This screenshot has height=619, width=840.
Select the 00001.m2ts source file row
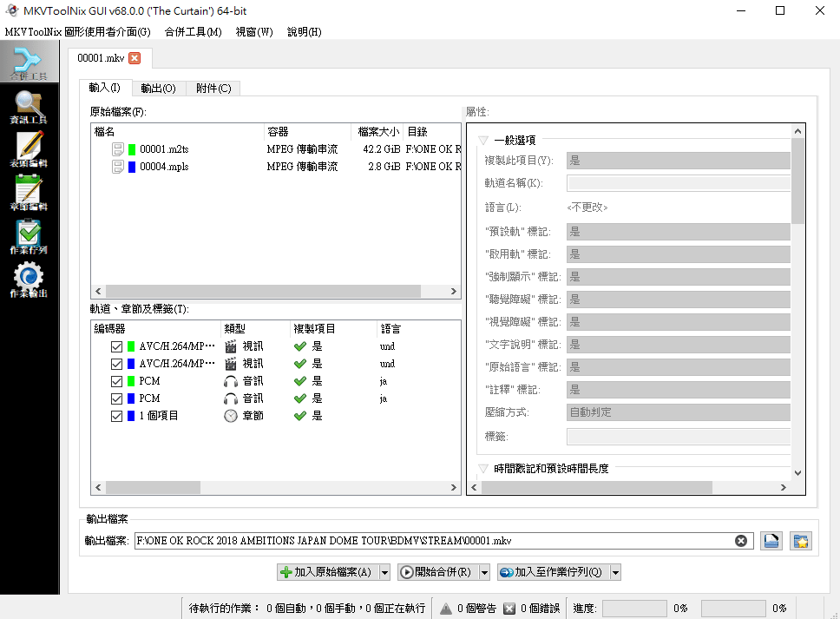pyautogui.click(x=276, y=149)
